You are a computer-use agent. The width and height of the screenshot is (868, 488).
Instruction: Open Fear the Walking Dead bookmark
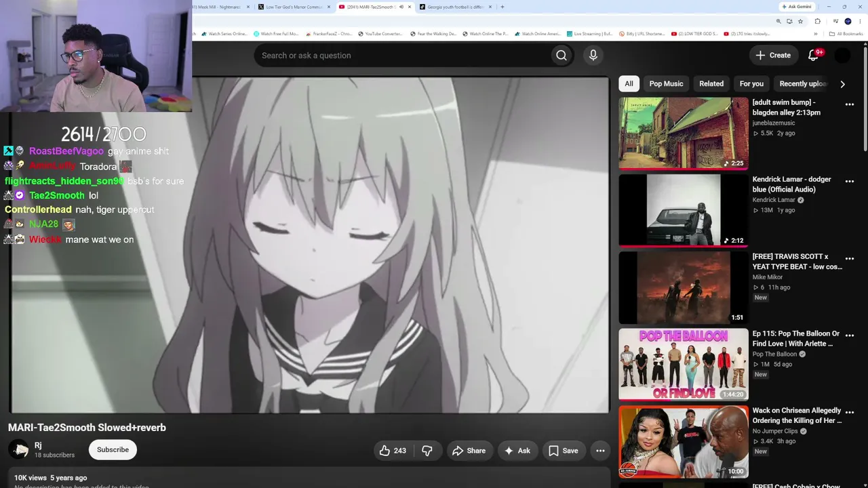pyautogui.click(x=433, y=34)
